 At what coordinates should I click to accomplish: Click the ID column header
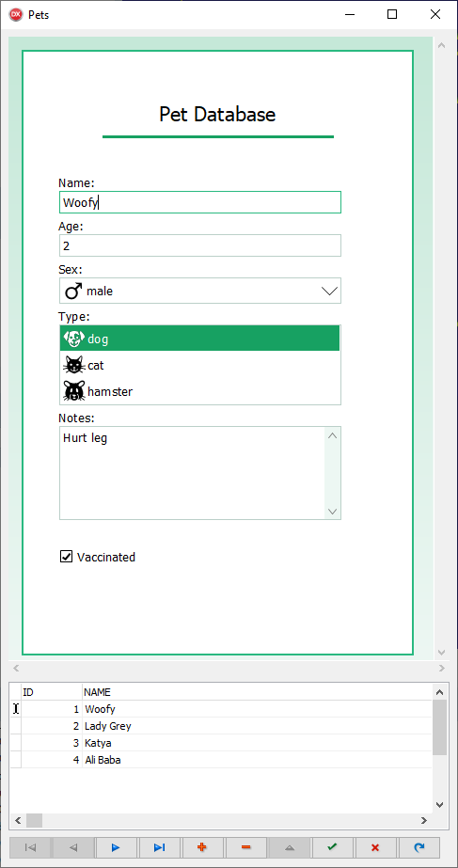[52, 692]
